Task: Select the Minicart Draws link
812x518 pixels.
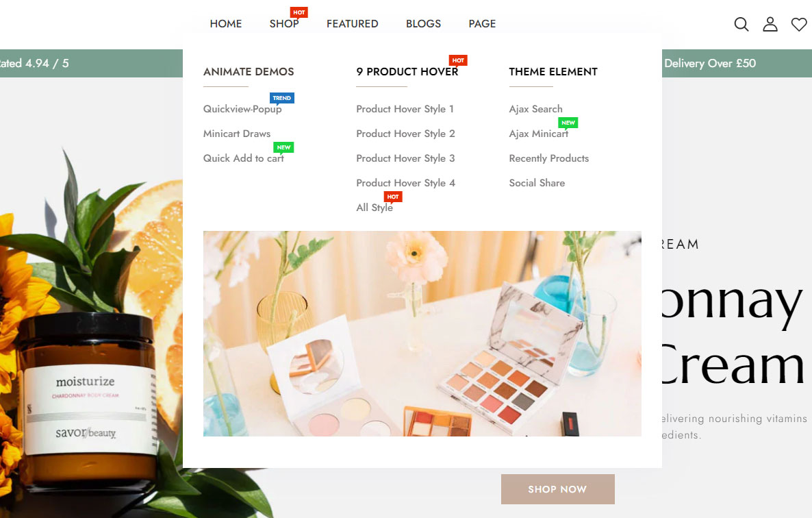Action: click(237, 134)
